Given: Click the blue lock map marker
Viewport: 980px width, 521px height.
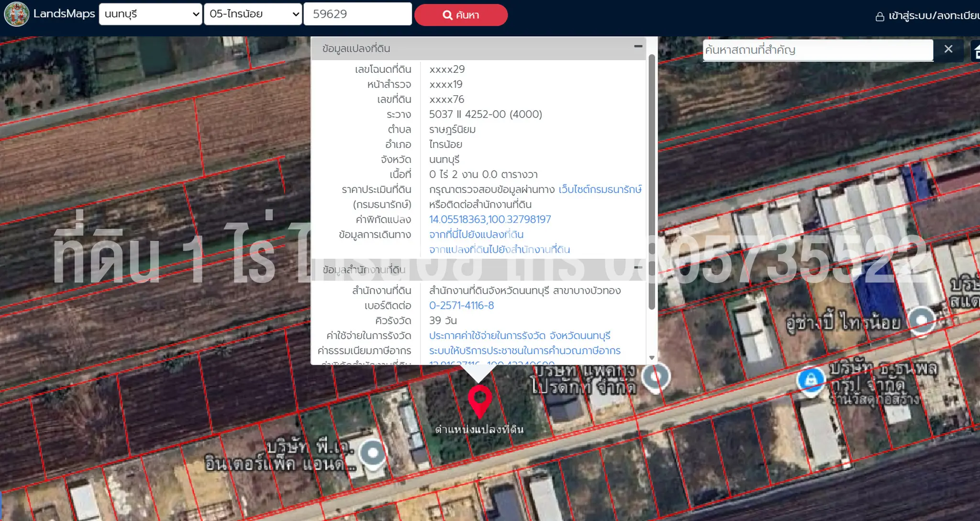Looking at the screenshot, I should click(810, 380).
